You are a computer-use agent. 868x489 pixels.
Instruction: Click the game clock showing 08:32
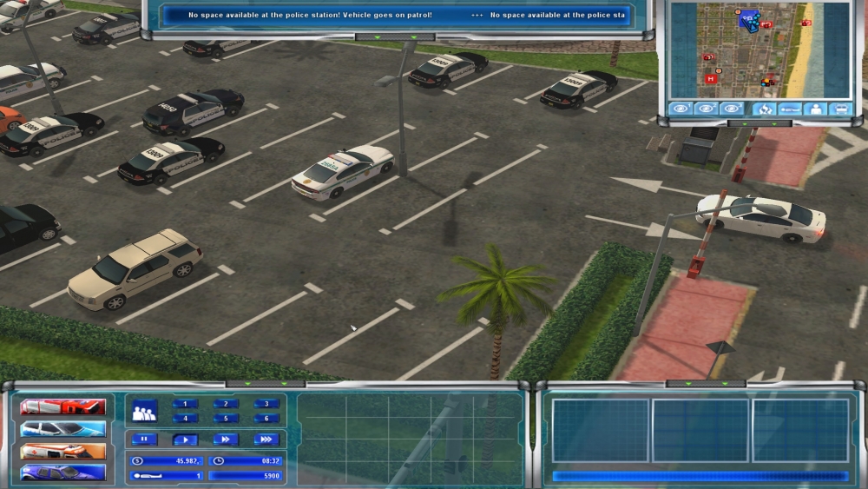pos(246,460)
